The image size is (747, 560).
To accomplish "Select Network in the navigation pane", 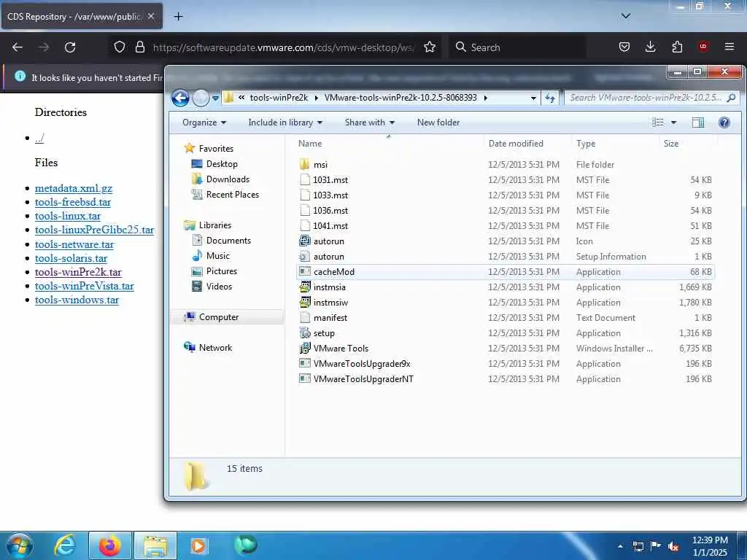I will tap(215, 348).
